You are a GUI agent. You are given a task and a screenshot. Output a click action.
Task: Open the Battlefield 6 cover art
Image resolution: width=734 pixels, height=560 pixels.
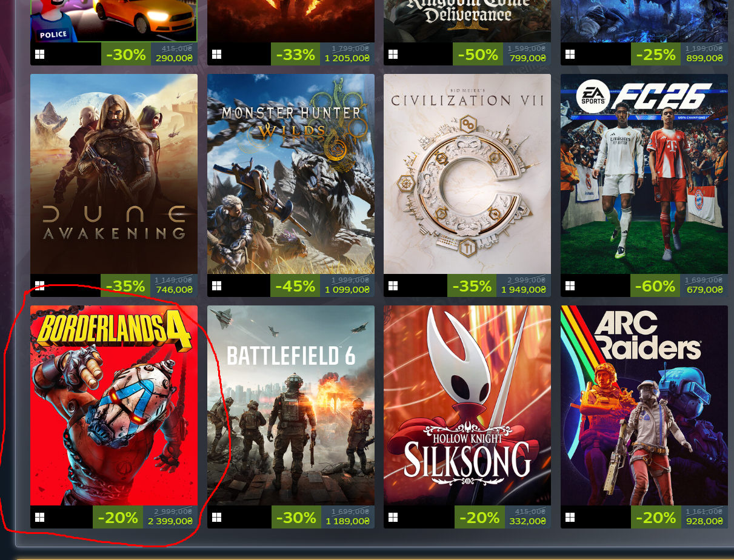point(291,405)
